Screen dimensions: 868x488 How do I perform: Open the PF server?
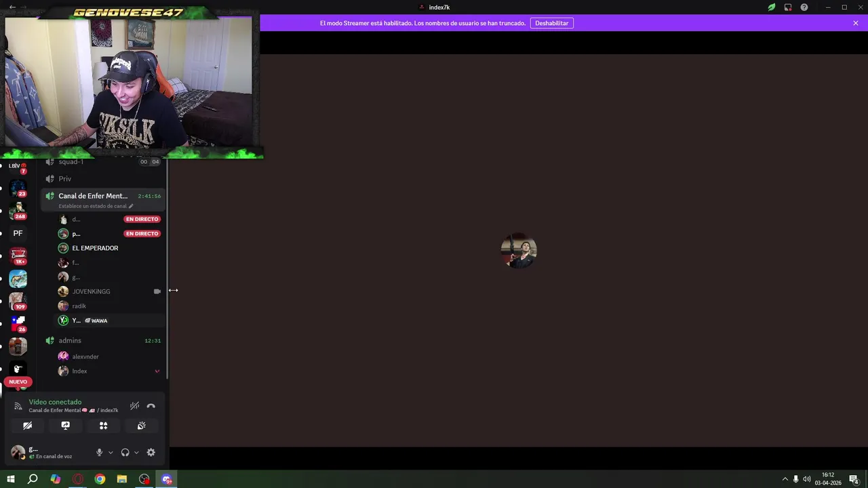coord(18,233)
